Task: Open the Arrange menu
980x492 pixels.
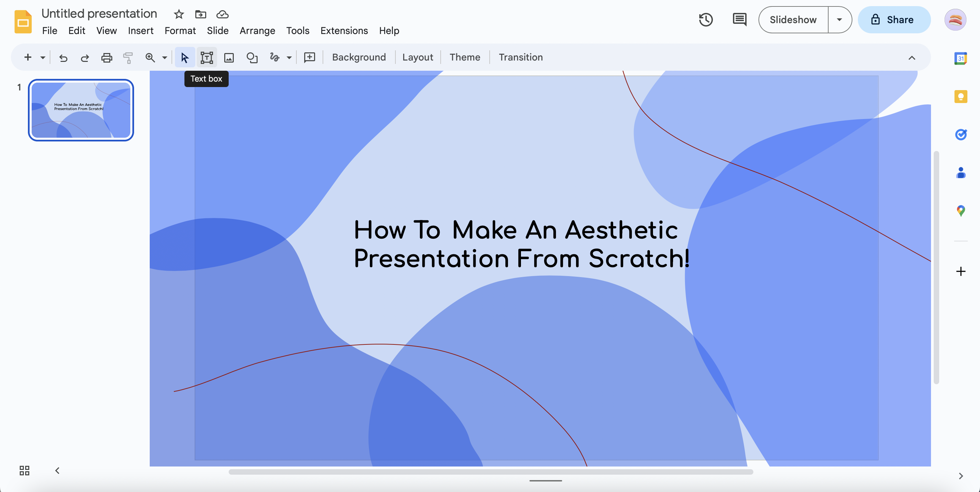Action: coord(257,31)
